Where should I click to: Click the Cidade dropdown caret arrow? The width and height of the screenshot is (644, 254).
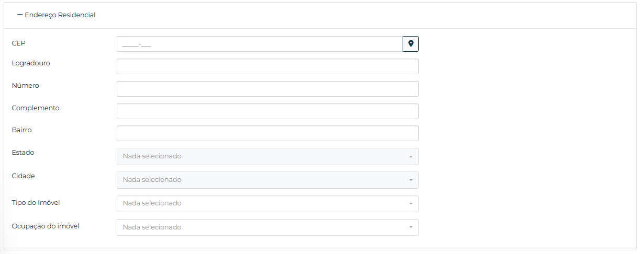coord(411,180)
